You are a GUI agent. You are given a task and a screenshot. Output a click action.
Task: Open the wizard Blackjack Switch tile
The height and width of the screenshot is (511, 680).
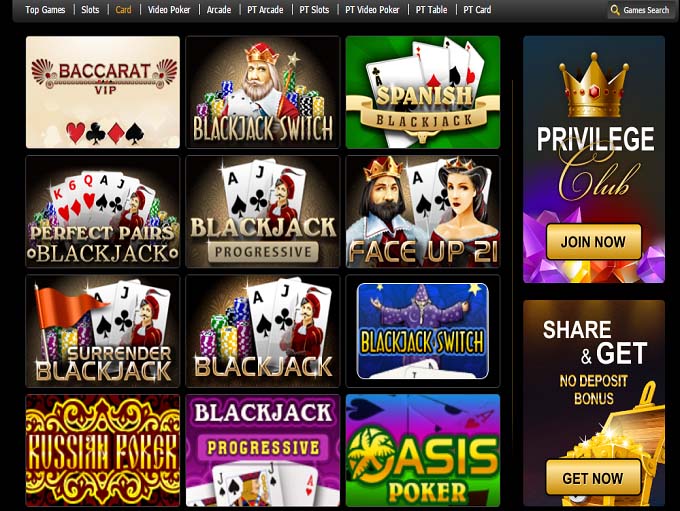(x=423, y=331)
